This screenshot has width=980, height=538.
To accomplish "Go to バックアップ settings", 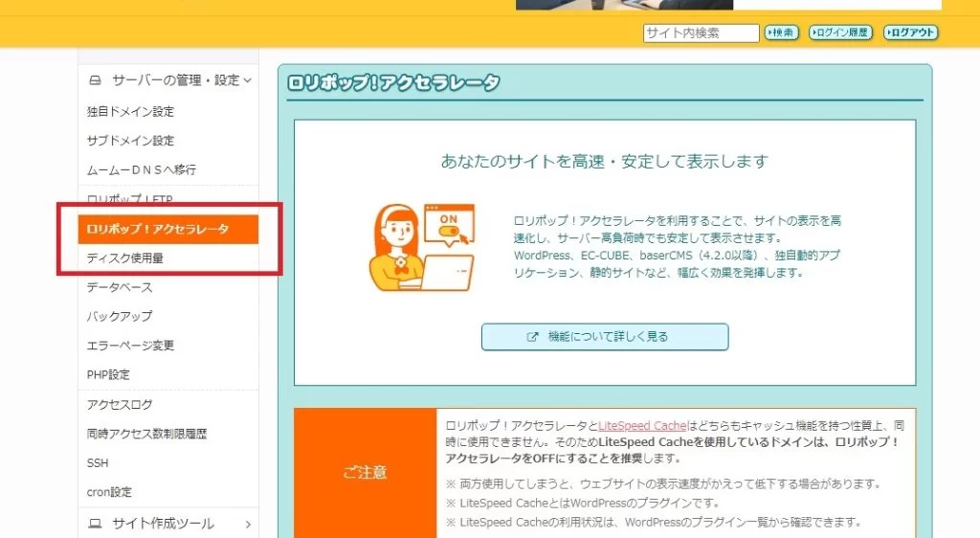I will tap(120, 316).
